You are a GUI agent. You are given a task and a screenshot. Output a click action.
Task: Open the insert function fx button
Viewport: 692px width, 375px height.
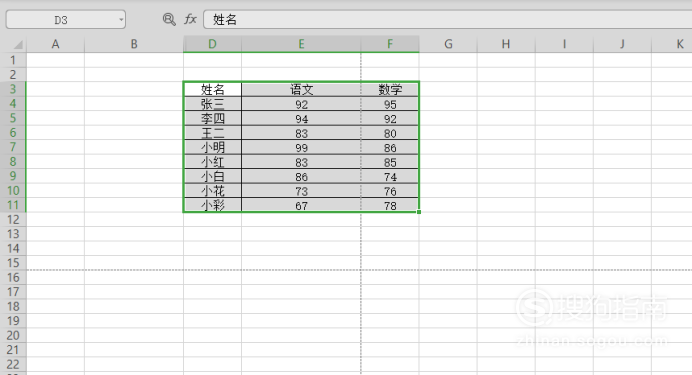190,19
